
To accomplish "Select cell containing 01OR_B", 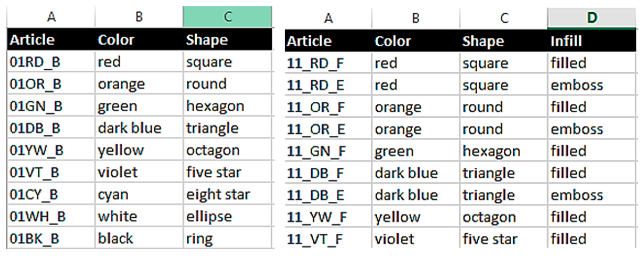I will point(51,84).
